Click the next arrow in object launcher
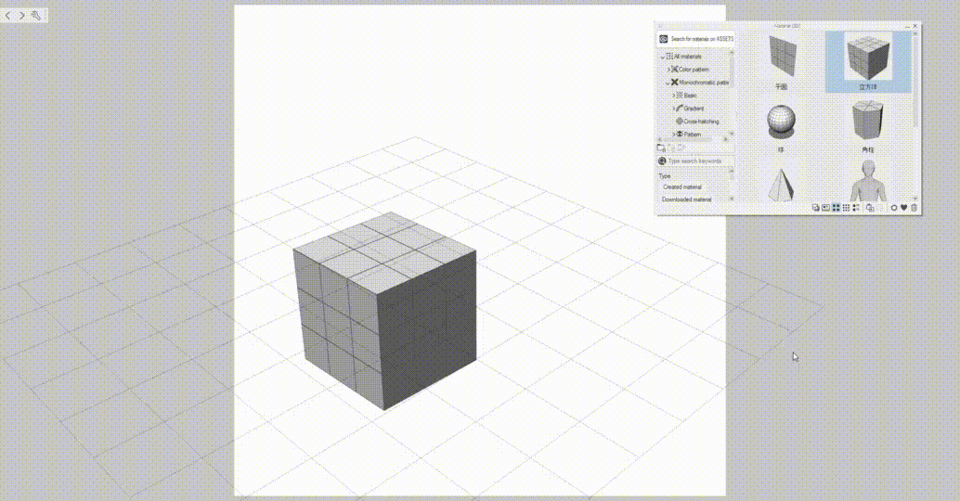 pos(22,15)
